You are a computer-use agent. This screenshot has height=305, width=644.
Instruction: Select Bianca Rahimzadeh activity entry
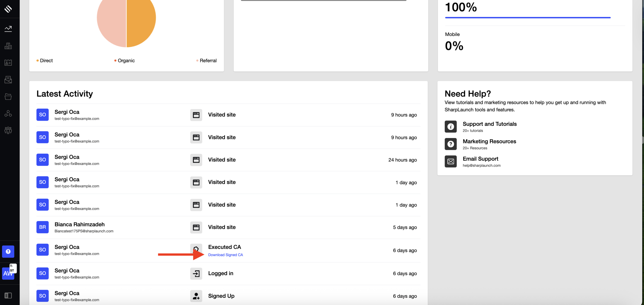pos(79,224)
